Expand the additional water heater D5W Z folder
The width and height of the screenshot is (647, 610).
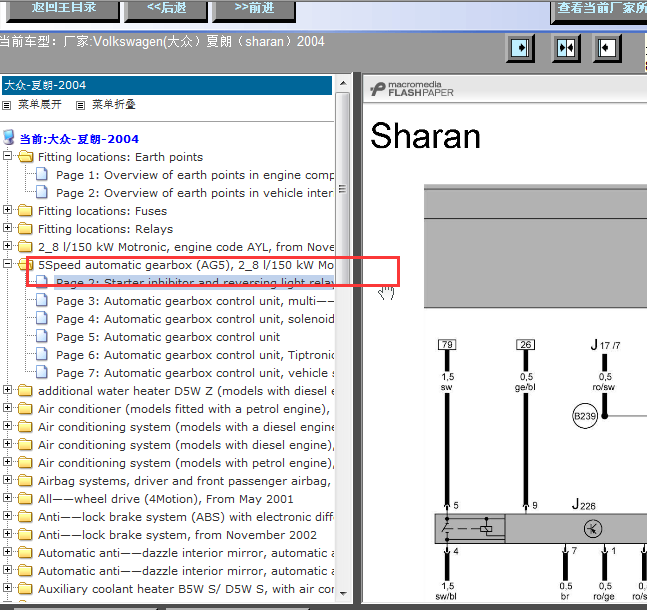(x=7, y=390)
